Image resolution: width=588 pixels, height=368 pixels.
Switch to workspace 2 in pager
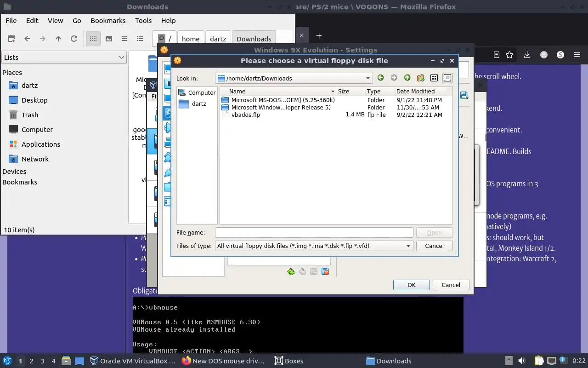point(31,361)
